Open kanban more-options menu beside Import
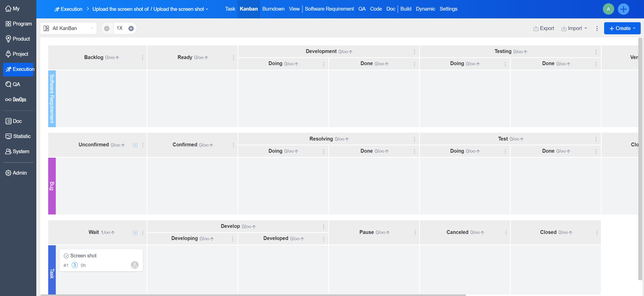The image size is (644, 296). tap(597, 29)
